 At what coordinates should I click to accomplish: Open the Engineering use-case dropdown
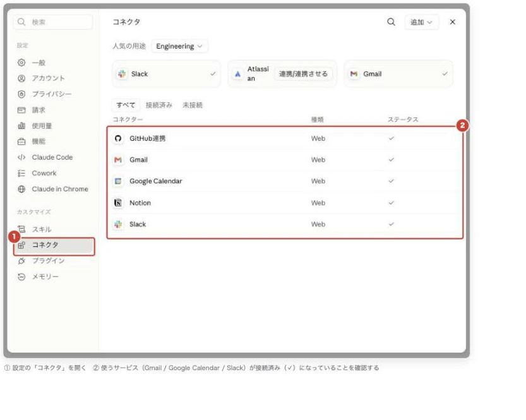[179, 46]
